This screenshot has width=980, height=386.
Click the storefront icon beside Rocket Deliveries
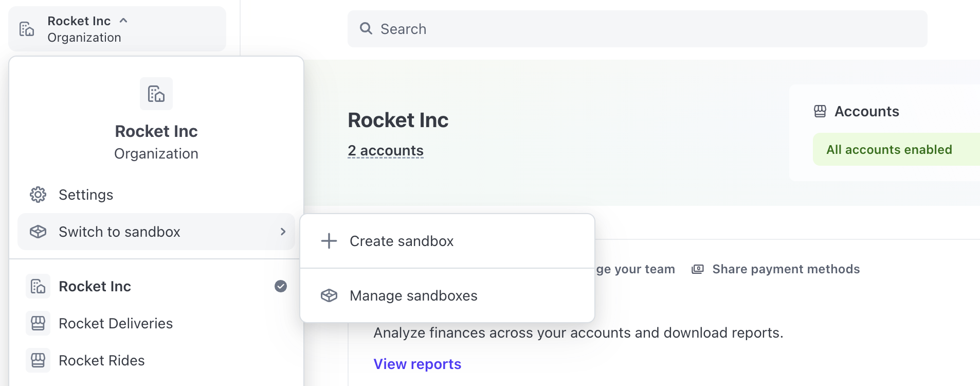(x=38, y=323)
